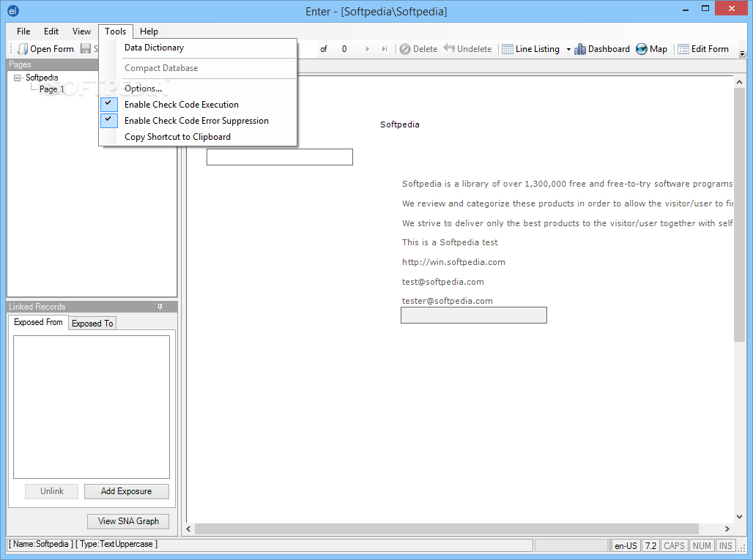Screen dimensions: 753x560
Task: Click the Open Form toolbar icon
Action: tap(23, 49)
